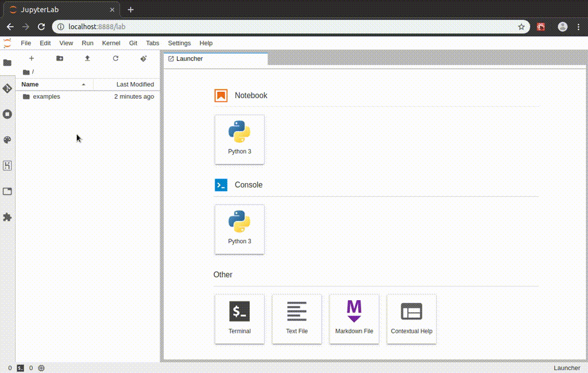Open the Git menu
The height and width of the screenshot is (373, 588).
(x=133, y=43)
